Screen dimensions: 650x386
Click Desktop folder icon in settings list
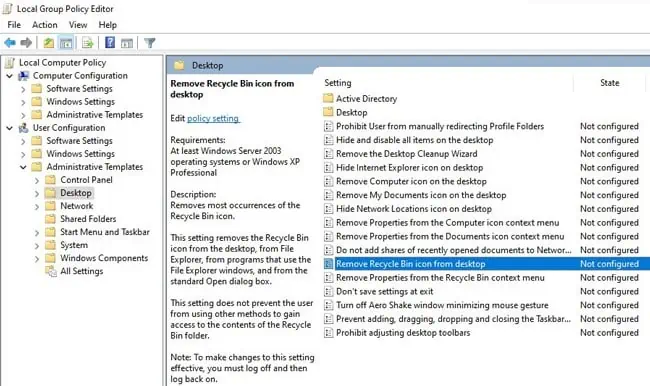coord(328,112)
